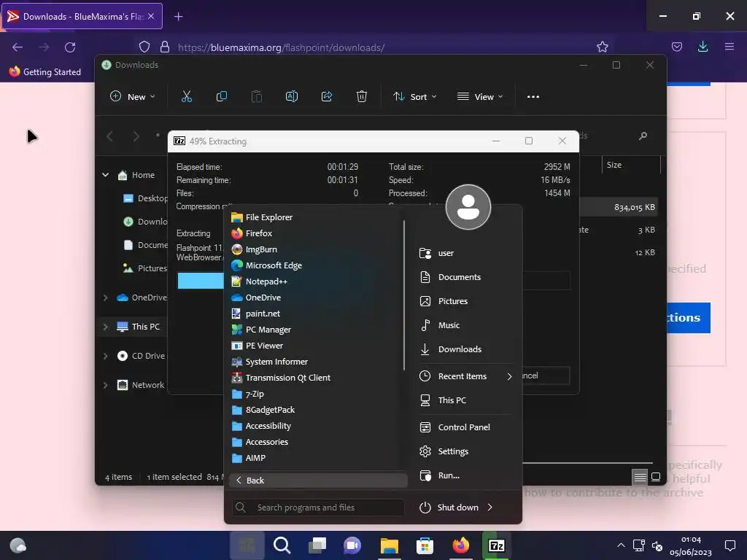Expand the Recent Items submenu

[x=466, y=376]
